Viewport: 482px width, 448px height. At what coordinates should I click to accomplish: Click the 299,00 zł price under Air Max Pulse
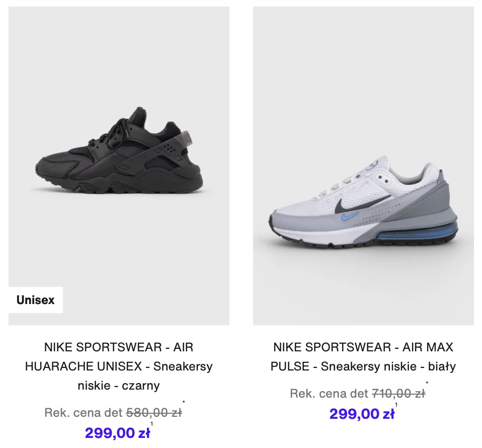(x=362, y=414)
